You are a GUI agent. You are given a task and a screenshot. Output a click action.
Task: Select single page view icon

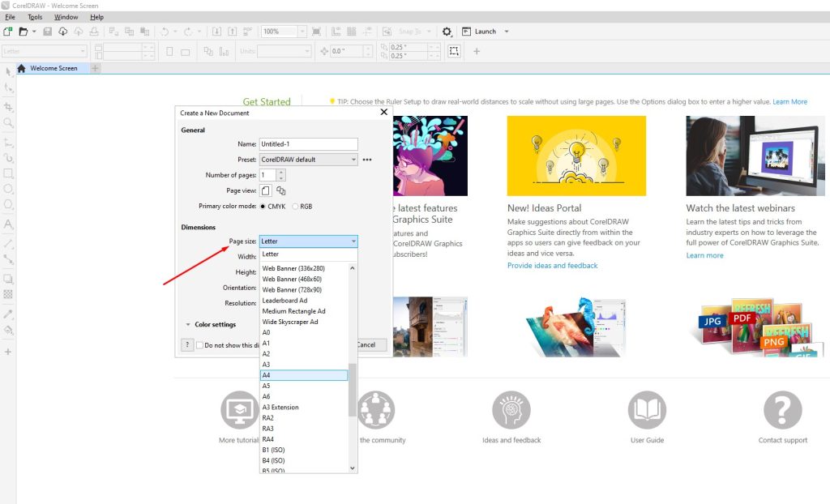point(265,190)
